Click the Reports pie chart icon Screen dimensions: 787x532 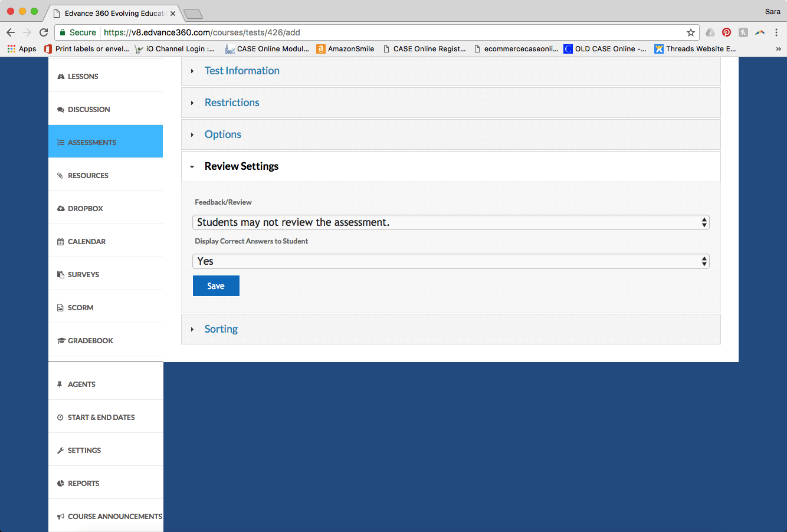60,484
